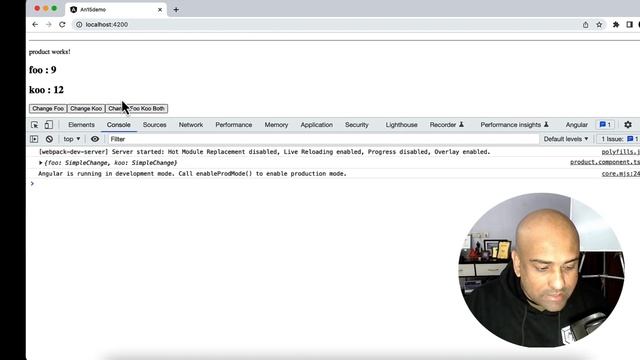Viewport: 640px width, 360px height.
Task: Clear the console
Action: point(49,139)
